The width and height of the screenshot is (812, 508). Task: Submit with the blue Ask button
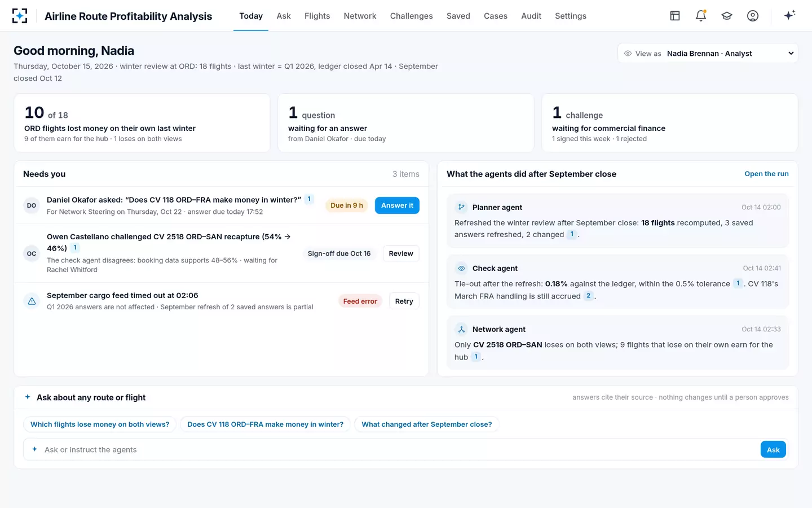[773, 449]
